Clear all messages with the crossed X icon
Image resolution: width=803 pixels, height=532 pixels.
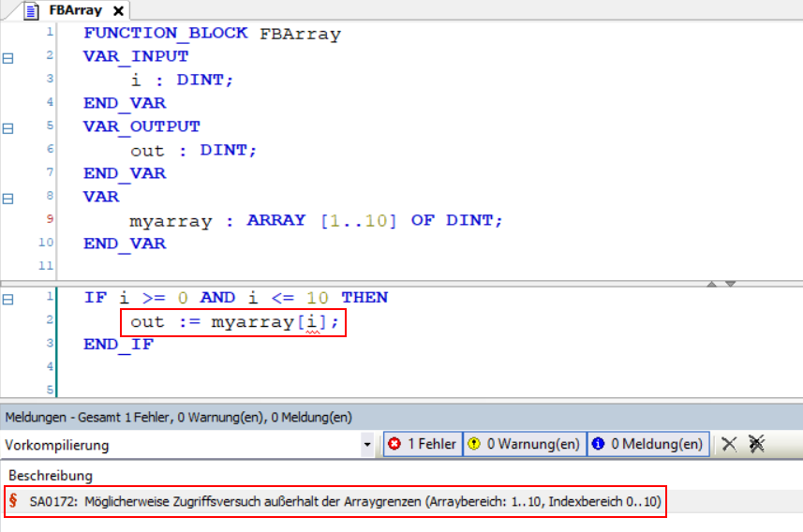click(x=756, y=444)
